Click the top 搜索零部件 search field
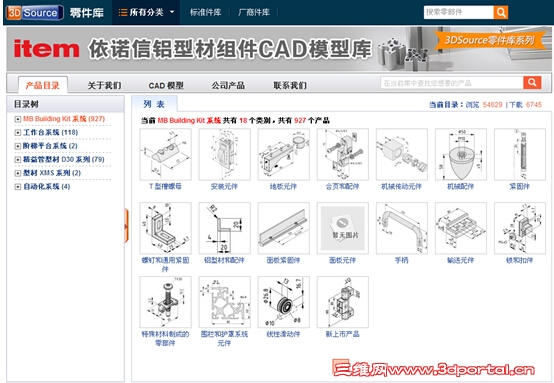The height and width of the screenshot is (383, 554). pyautogui.click(x=458, y=12)
